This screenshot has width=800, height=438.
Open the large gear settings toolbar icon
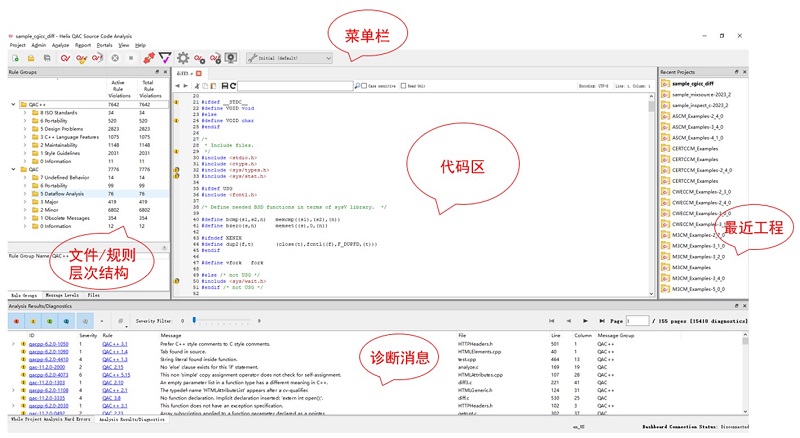click(183, 58)
